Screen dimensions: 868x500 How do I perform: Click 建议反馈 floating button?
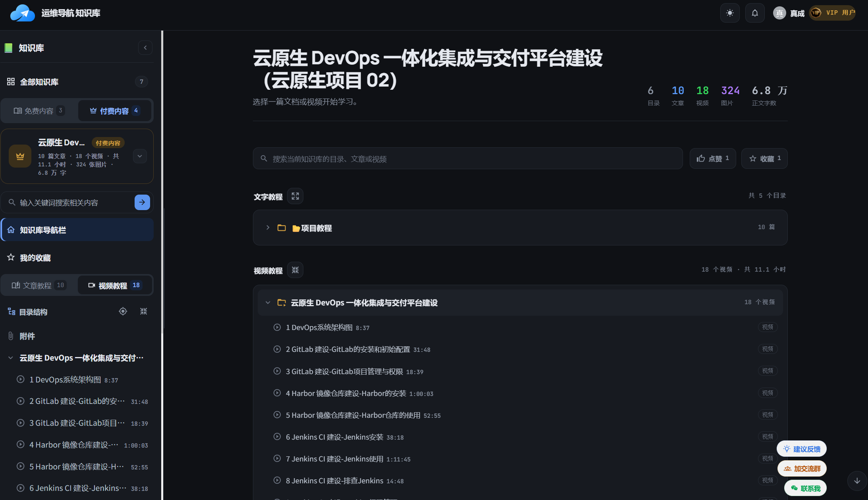coord(802,449)
